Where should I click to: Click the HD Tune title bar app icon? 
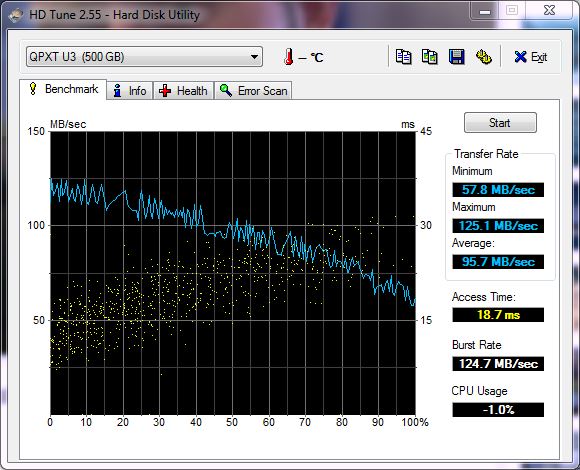[x=16, y=15]
